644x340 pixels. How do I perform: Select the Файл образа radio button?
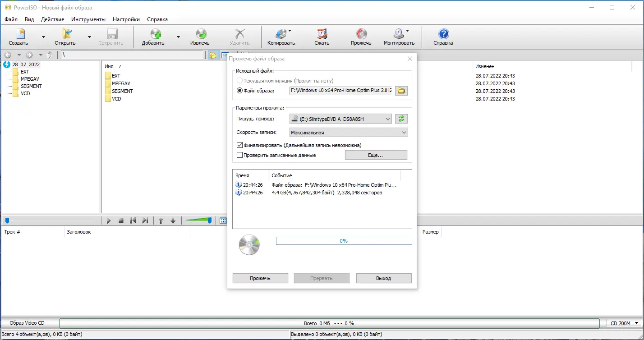pyautogui.click(x=239, y=91)
